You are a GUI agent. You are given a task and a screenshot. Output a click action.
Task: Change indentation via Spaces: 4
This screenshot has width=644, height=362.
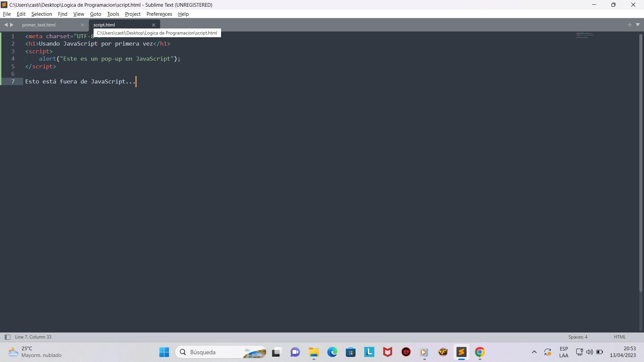(578, 337)
